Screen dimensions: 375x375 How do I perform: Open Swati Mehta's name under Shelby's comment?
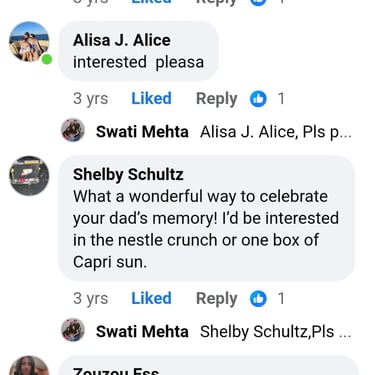[x=142, y=332]
